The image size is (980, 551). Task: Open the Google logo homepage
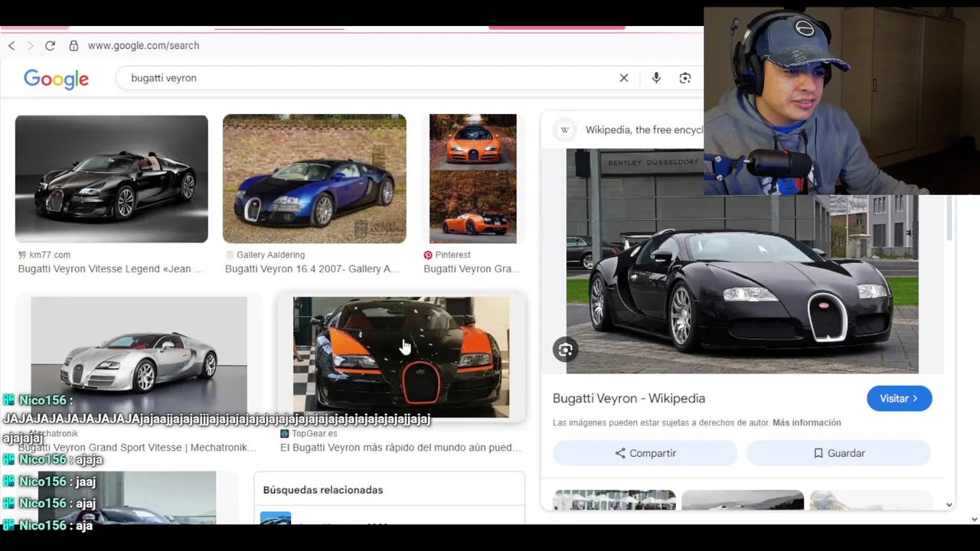[56, 79]
